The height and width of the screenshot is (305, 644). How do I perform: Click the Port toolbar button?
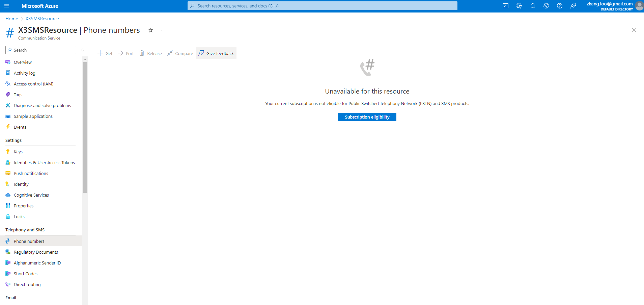tap(126, 53)
